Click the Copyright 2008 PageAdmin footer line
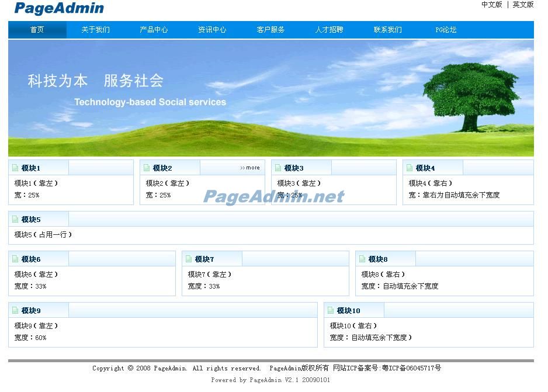Screen dimensions: 548x392 click(266, 368)
